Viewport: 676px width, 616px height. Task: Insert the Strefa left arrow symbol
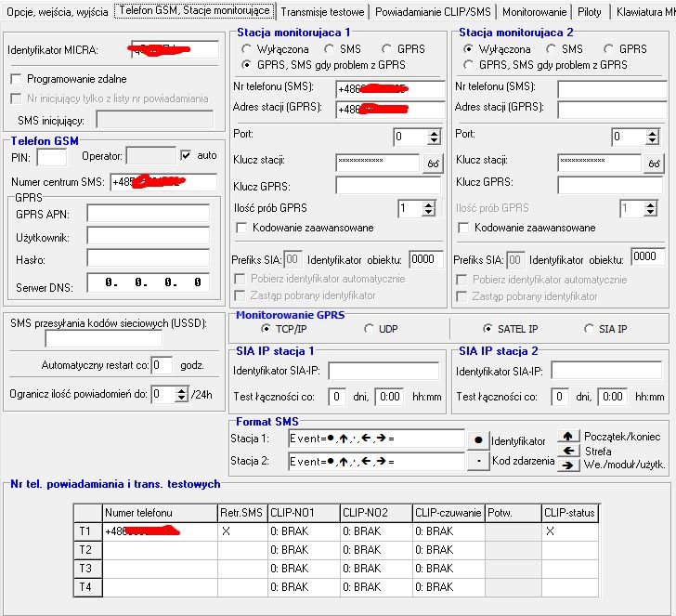pos(568,451)
